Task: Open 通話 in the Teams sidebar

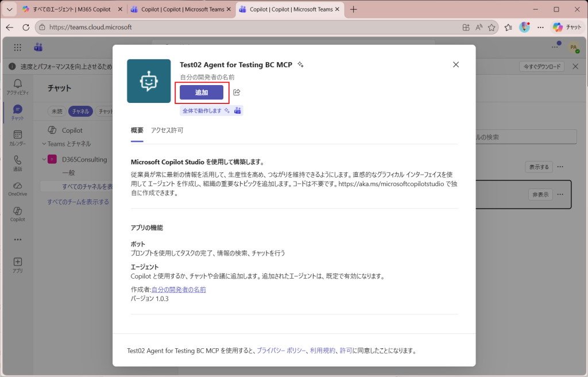Action: click(x=17, y=163)
